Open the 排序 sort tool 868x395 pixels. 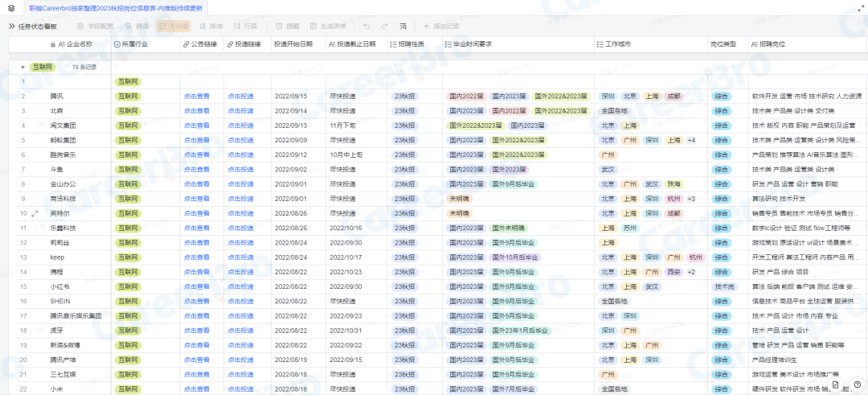[211, 26]
